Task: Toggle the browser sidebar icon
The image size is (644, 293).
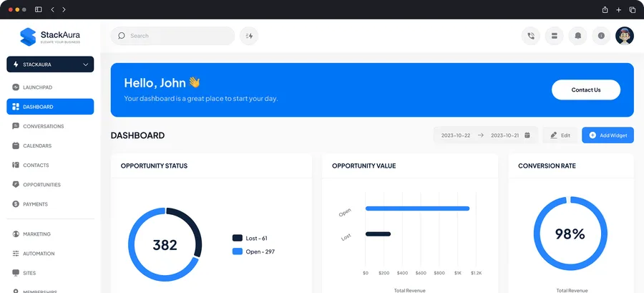Action: (38, 9)
